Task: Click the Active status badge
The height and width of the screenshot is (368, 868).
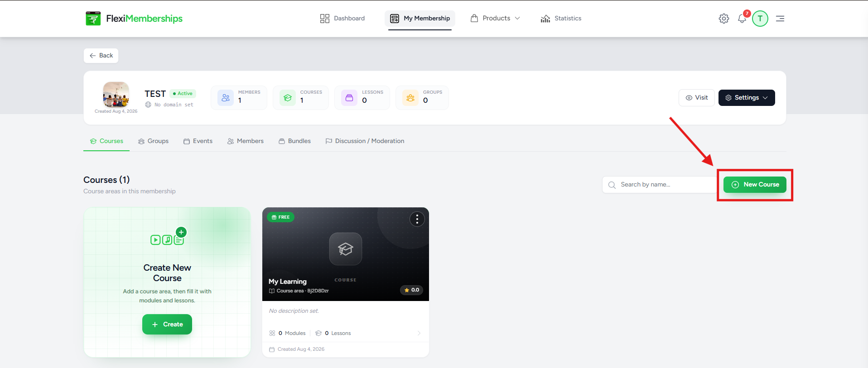Action: point(183,94)
